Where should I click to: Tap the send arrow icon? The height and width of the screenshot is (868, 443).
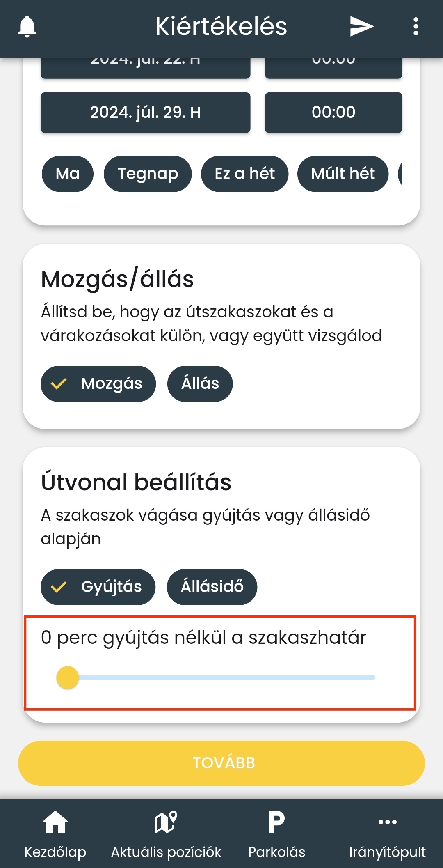click(x=361, y=27)
